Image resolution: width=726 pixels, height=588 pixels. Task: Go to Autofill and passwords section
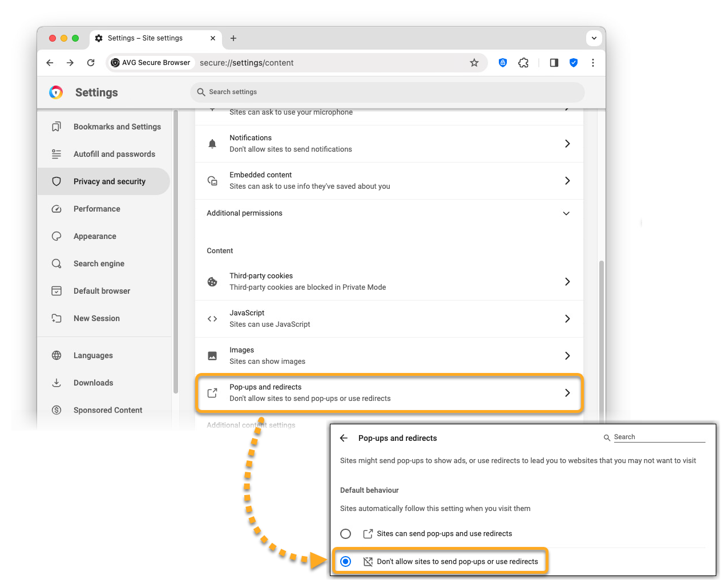114,154
